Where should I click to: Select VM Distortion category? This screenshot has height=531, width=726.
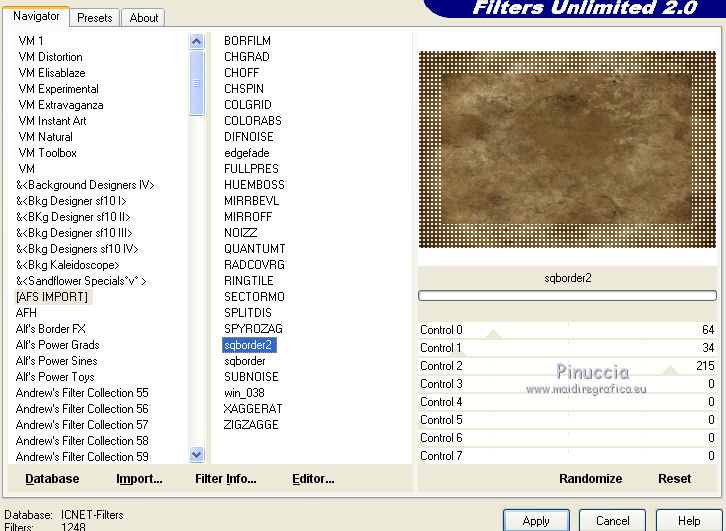[50, 57]
